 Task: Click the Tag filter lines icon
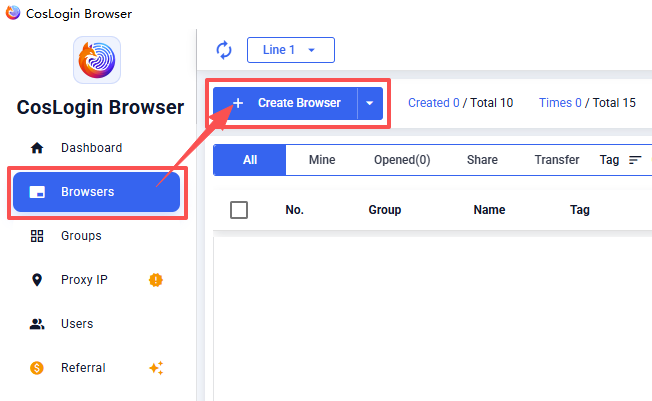[x=635, y=160]
